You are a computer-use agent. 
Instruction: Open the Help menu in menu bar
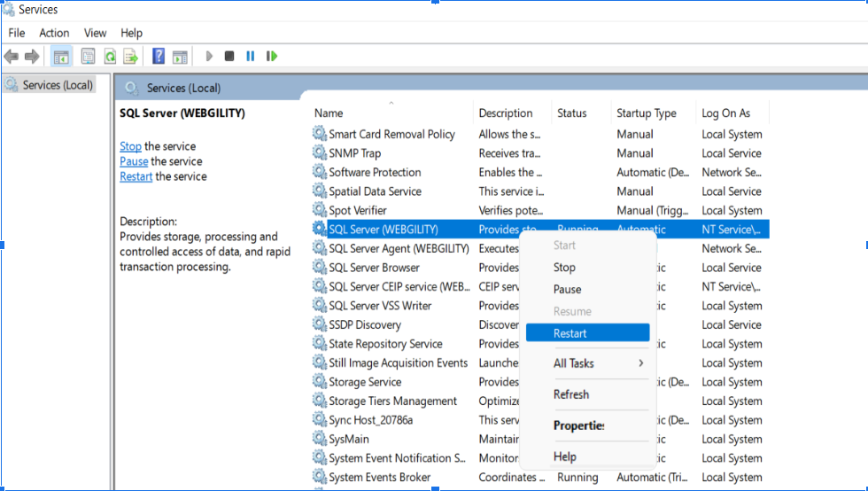tap(132, 34)
